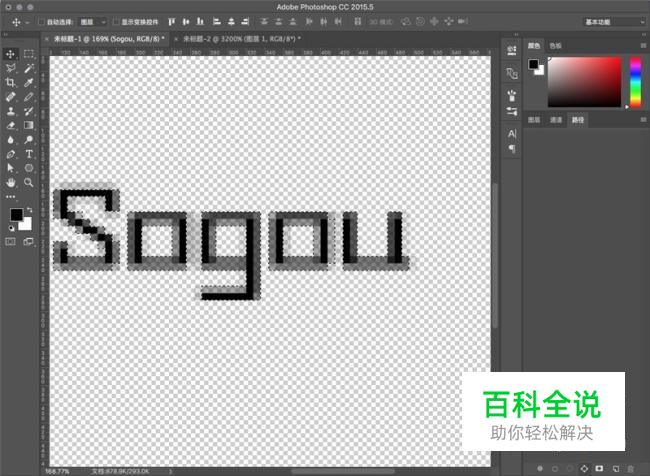Open the Edit Toolbar three-dots button
This screenshot has height=476, width=650.
(10, 197)
